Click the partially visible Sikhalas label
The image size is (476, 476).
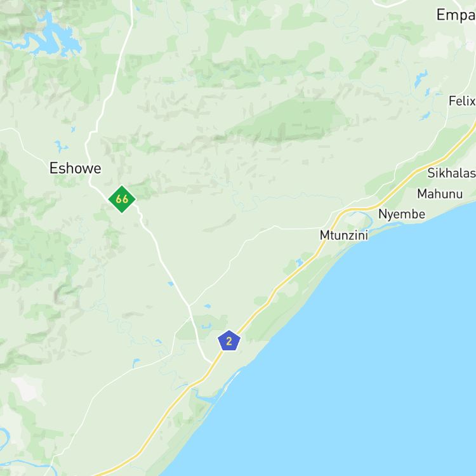pos(452,173)
